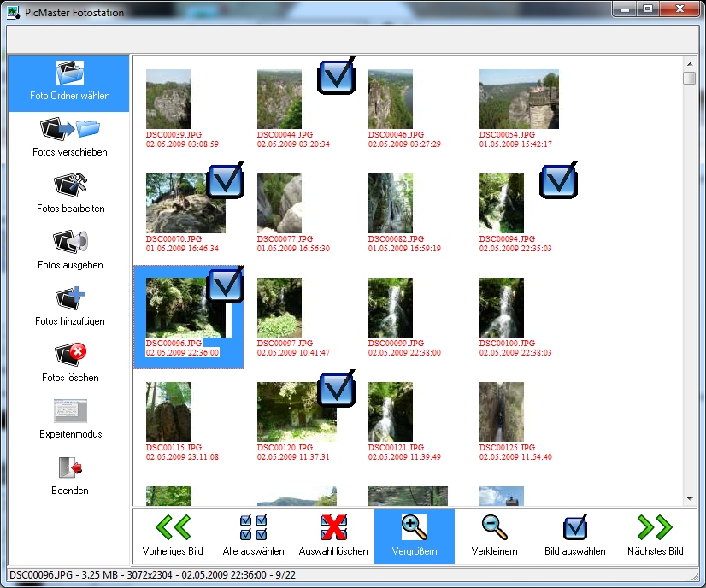Toggle checkmark on DSC00120.JPG
Viewport: 706px width, 588px height.
tap(337, 388)
